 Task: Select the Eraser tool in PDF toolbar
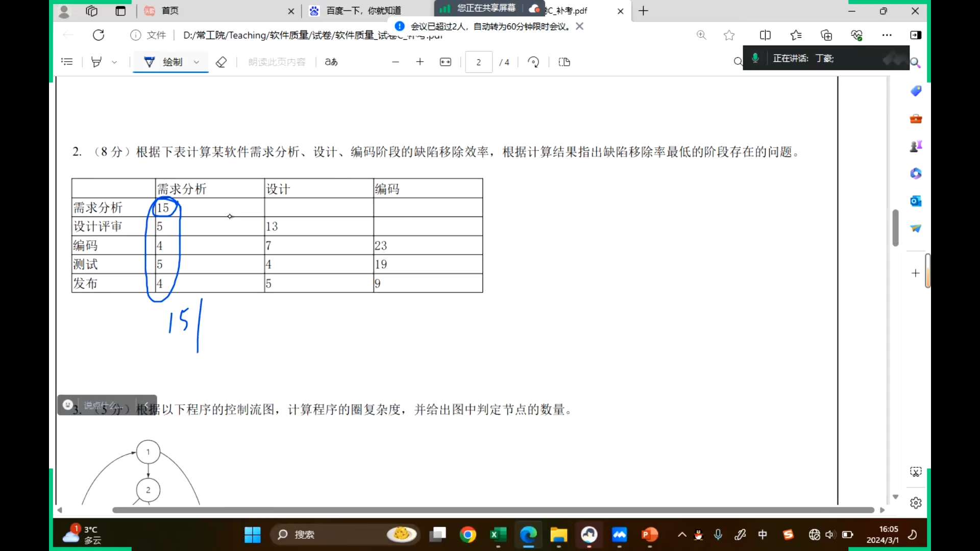click(x=221, y=62)
